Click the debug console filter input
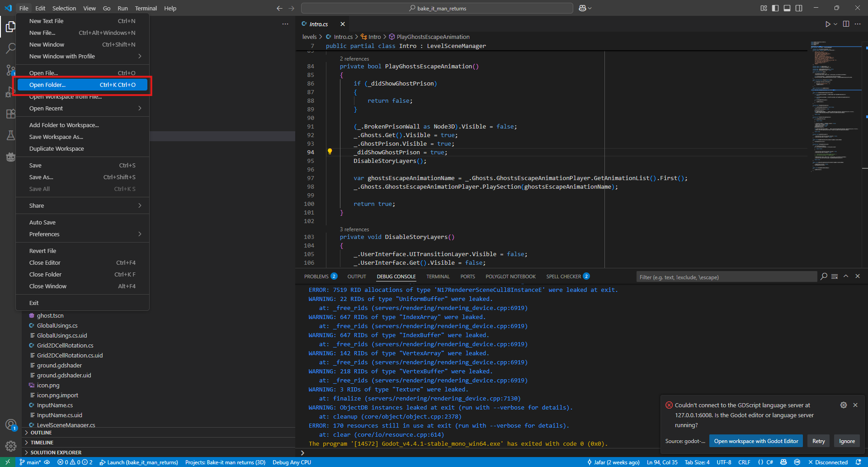This screenshot has height=467, width=868. (726, 277)
